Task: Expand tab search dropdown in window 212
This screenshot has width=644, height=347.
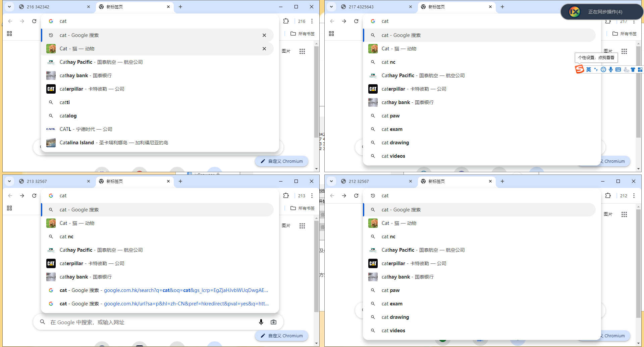Action: (x=331, y=181)
